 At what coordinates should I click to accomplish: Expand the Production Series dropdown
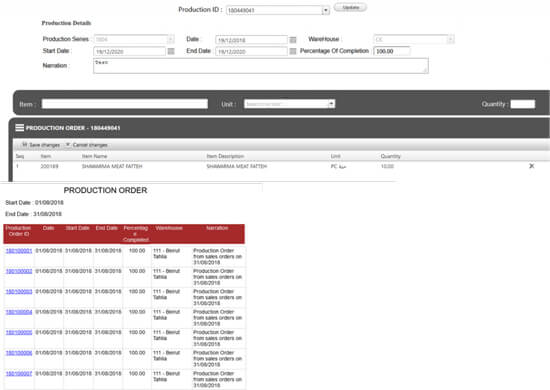(x=171, y=39)
